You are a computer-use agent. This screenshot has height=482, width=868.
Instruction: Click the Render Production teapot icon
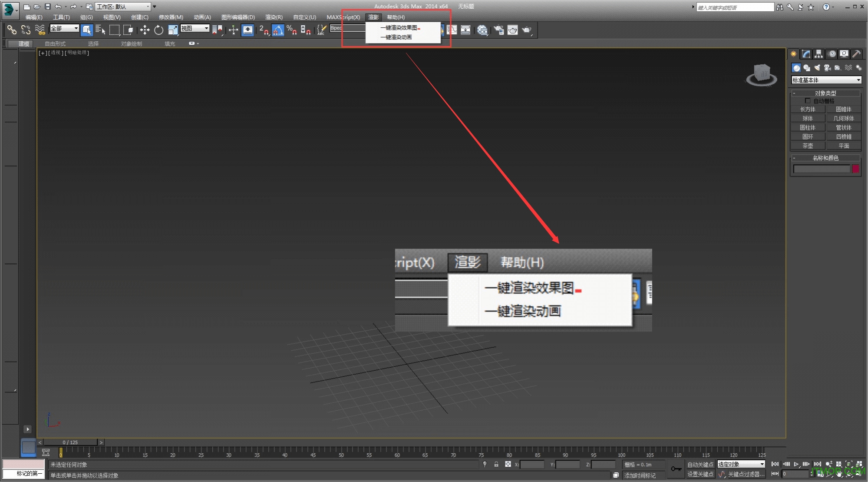527,30
